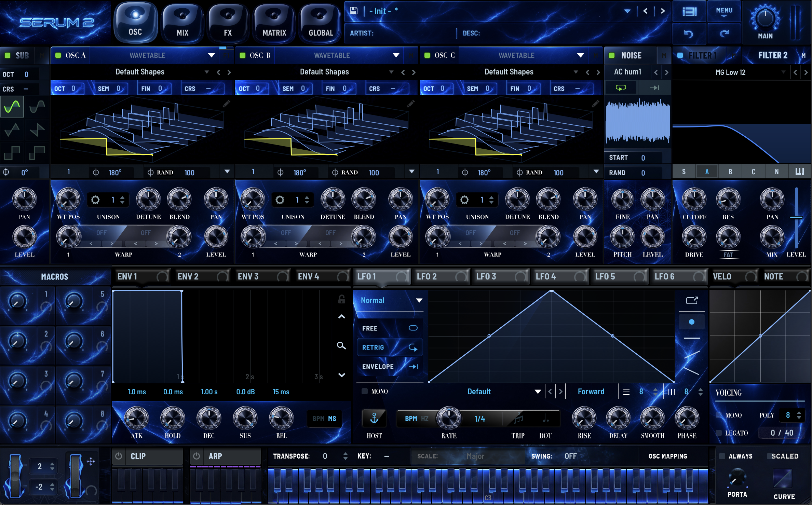Switch to the MIX tab
812x505 pixels.
(182, 23)
